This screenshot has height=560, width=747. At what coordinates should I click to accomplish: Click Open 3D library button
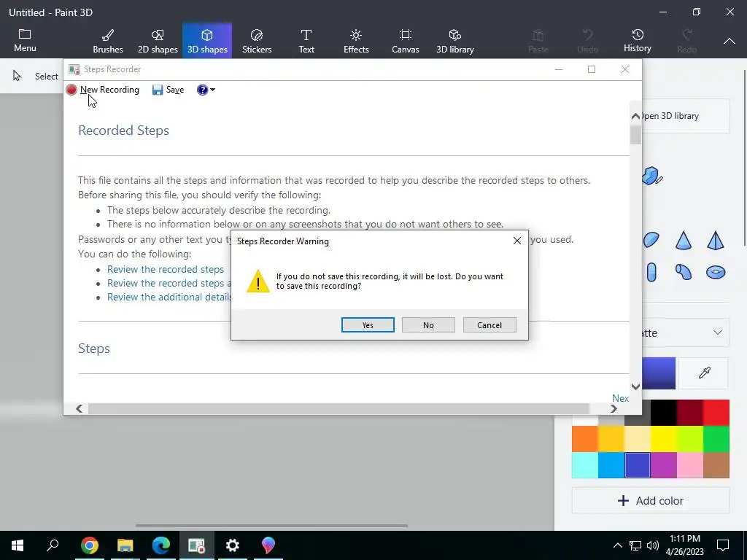pos(686,116)
